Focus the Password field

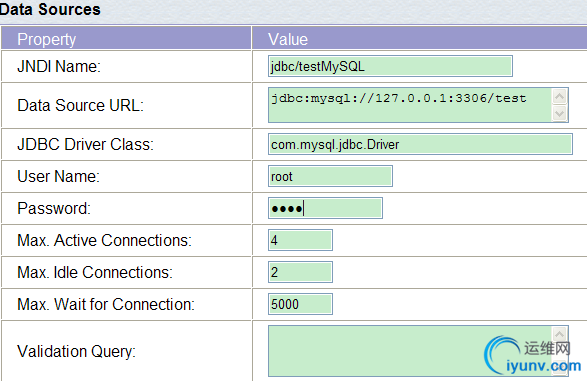coord(325,208)
